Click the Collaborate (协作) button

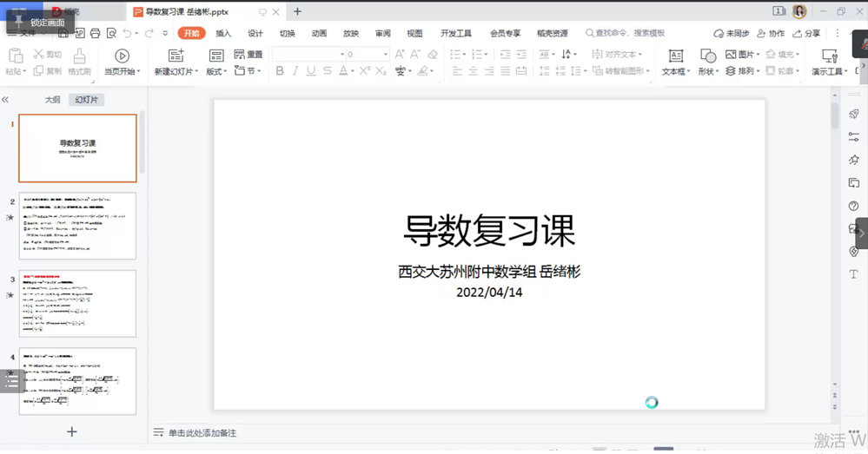[771, 34]
